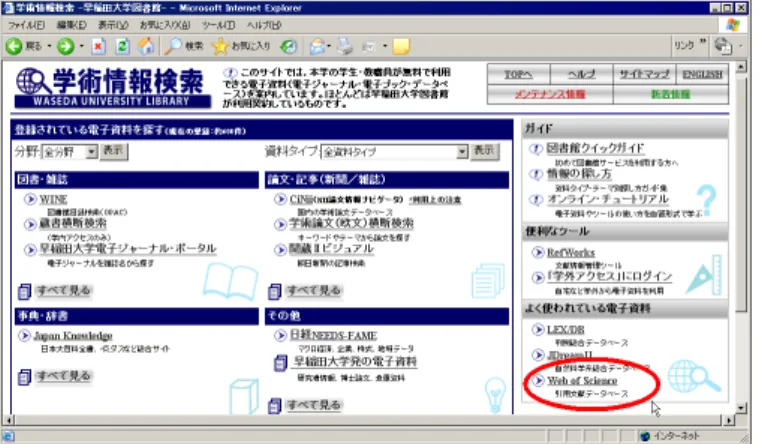Click the yellow note toolbar icon
Viewport: 759px width, 444px height.
(401, 46)
